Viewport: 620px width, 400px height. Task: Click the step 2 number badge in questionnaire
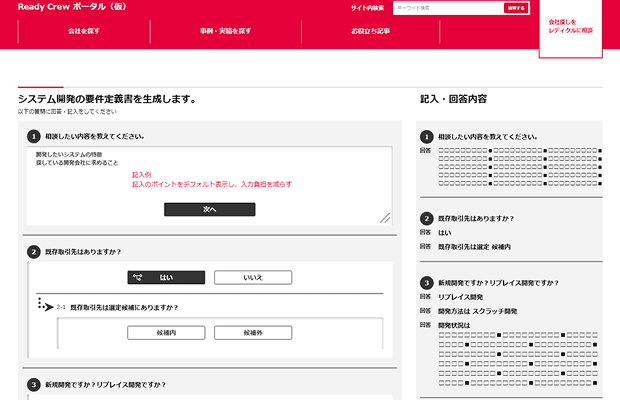[34, 252]
